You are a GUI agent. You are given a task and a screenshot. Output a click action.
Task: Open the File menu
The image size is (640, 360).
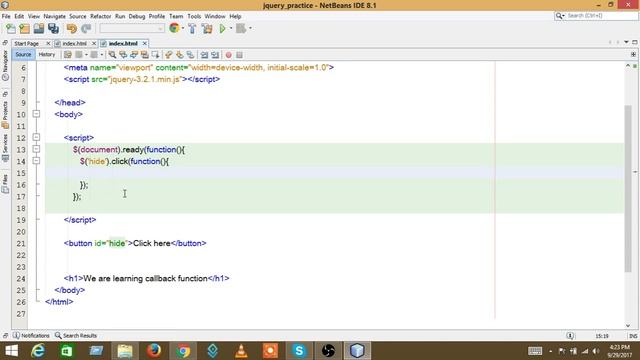pos(6,16)
